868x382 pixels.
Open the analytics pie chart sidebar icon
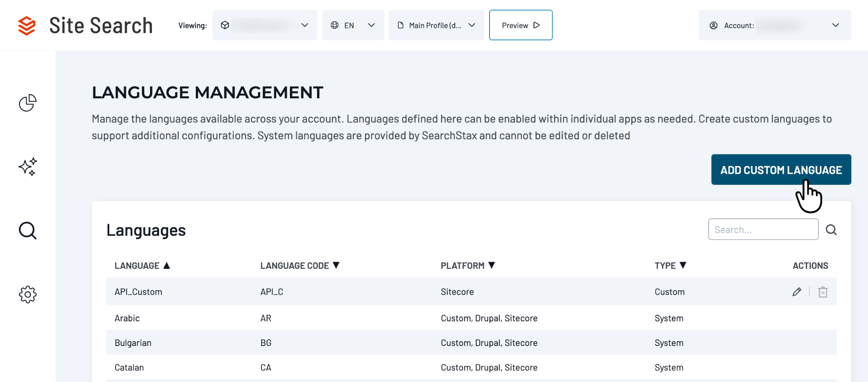tap(28, 103)
